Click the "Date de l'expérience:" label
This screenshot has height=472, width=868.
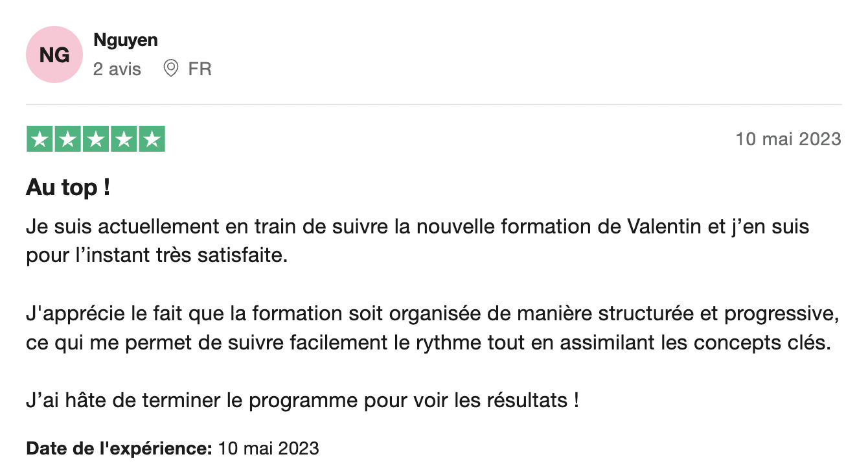click(119, 448)
